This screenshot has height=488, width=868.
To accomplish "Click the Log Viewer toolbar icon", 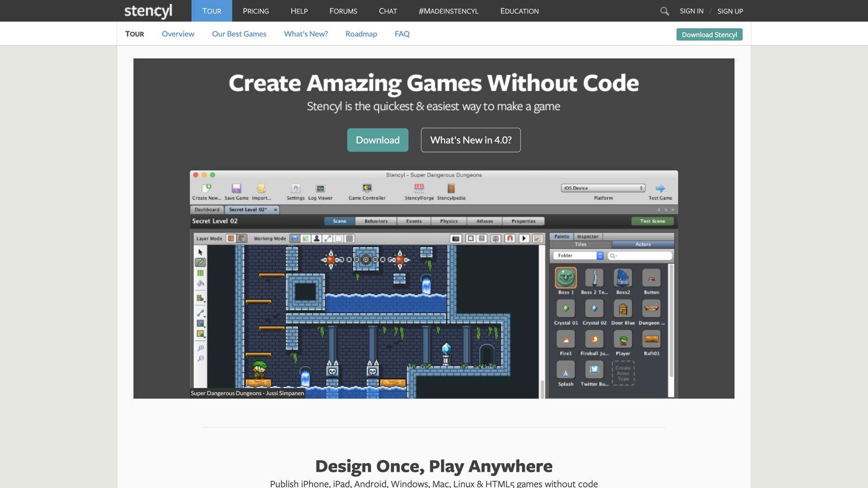I will click(320, 188).
